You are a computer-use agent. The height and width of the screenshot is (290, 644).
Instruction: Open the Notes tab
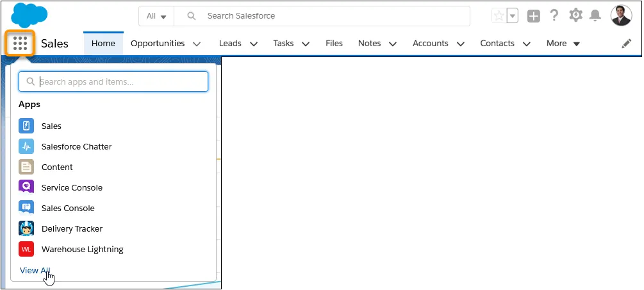coord(369,43)
